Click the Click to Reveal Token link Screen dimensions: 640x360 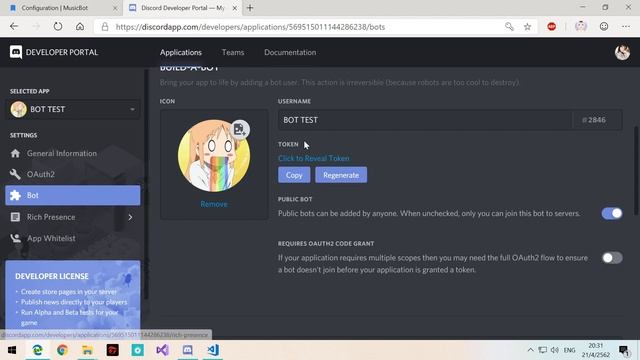tap(313, 158)
